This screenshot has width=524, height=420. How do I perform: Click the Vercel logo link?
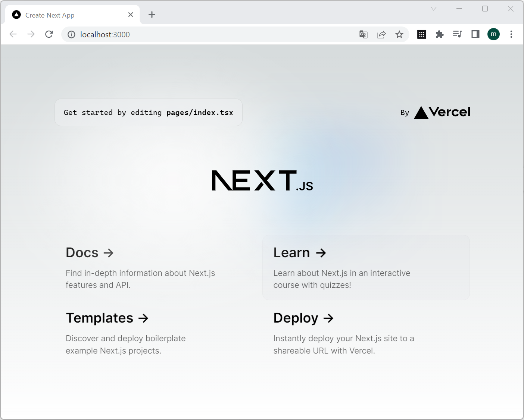point(442,112)
